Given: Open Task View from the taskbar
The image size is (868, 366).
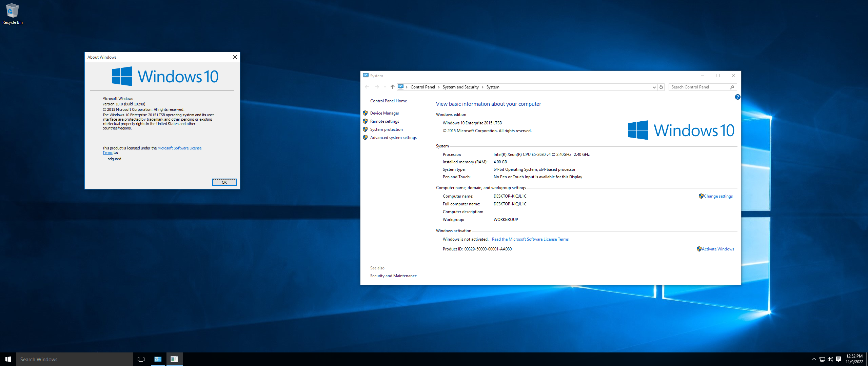Looking at the screenshot, I should click(x=141, y=359).
